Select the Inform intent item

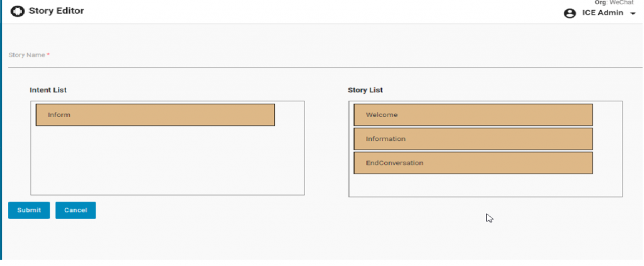coord(155,115)
